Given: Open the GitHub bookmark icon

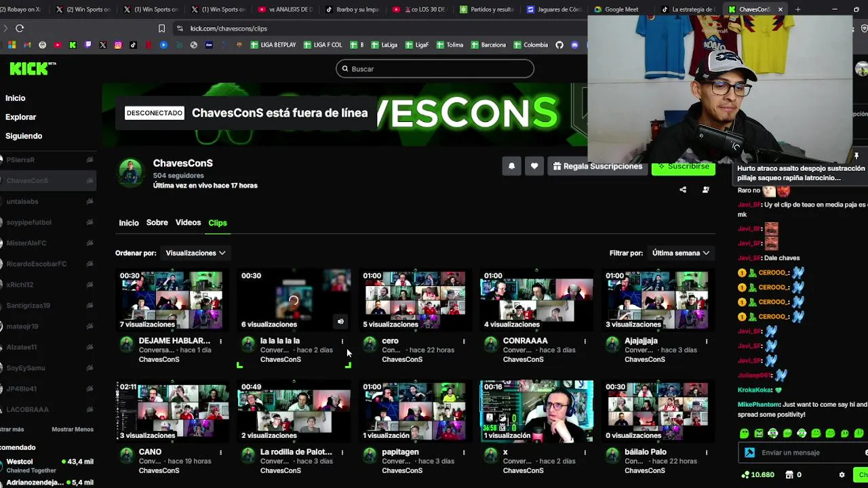Looking at the screenshot, I should pyautogui.click(x=559, y=45).
